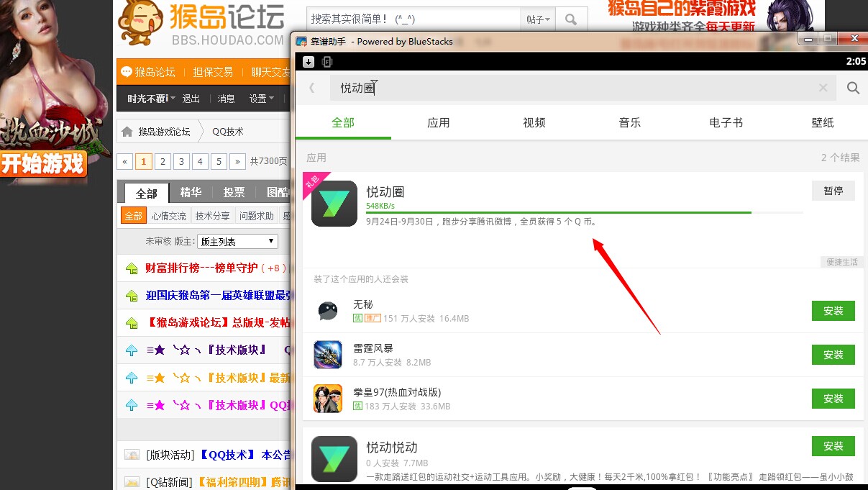Filter threads by 技术分享
This screenshot has width=868, height=490.
213,216
